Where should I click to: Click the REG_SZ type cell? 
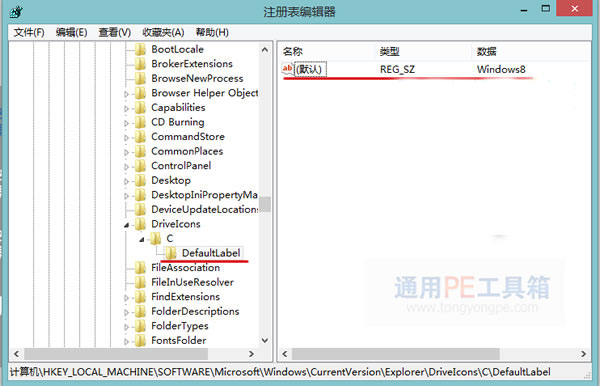point(397,69)
